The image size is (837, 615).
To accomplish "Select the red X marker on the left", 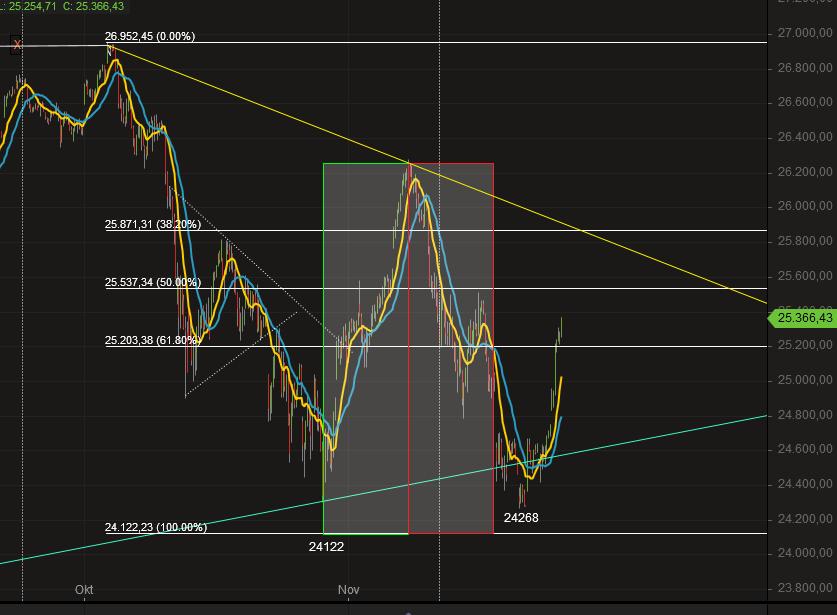I will tap(17, 45).
